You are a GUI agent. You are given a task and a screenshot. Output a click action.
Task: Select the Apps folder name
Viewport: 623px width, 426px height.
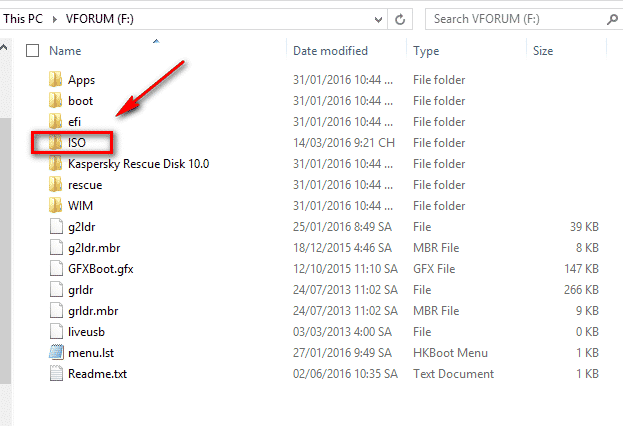(81, 80)
